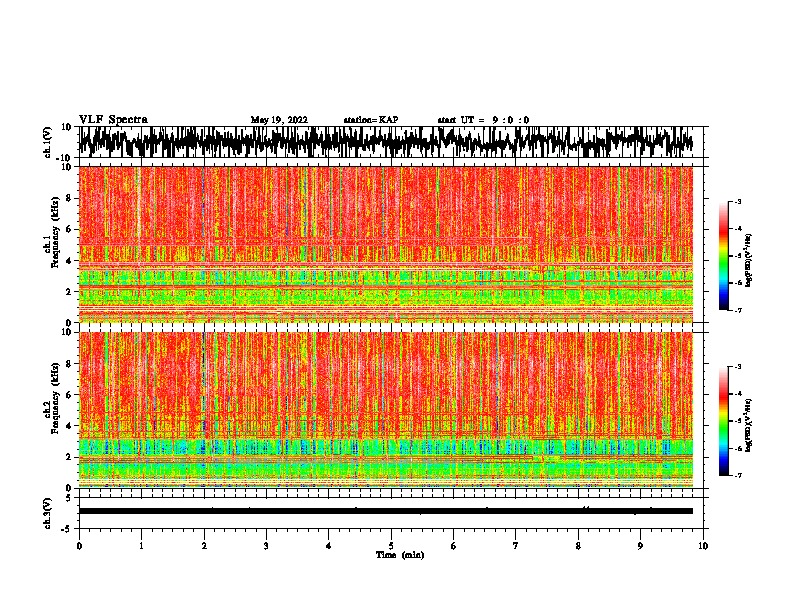The height and width of the screenshot is (612, 792).
Task: Click the ch.3 black signal band
Action: click(385, 511)
